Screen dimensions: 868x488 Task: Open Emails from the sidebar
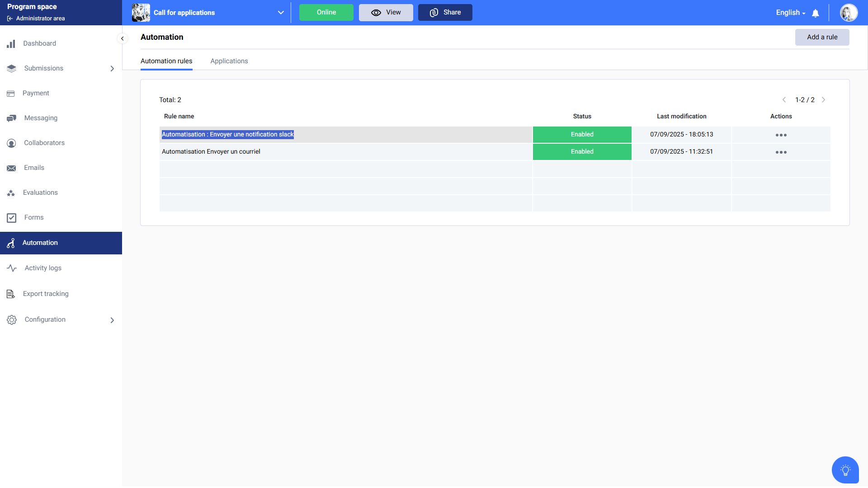click(34, 168)
